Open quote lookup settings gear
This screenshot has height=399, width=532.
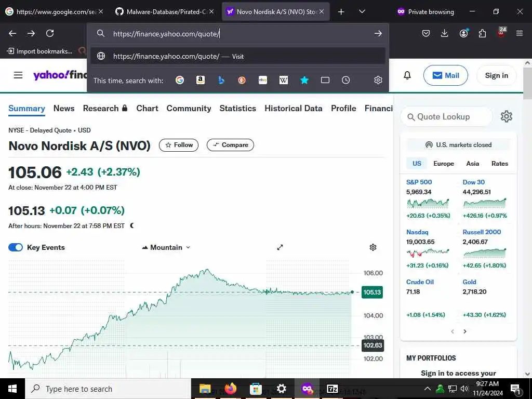506,116
